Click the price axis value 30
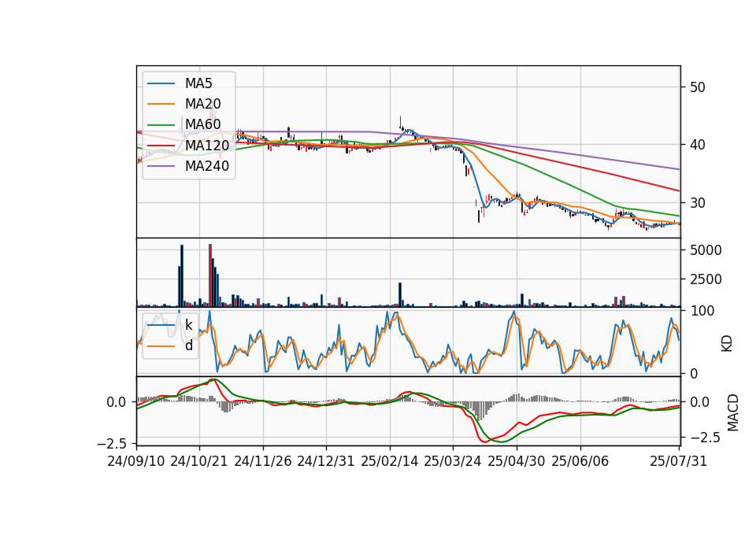Viewport: 756px width, 543px height. (x=698, y=203)
